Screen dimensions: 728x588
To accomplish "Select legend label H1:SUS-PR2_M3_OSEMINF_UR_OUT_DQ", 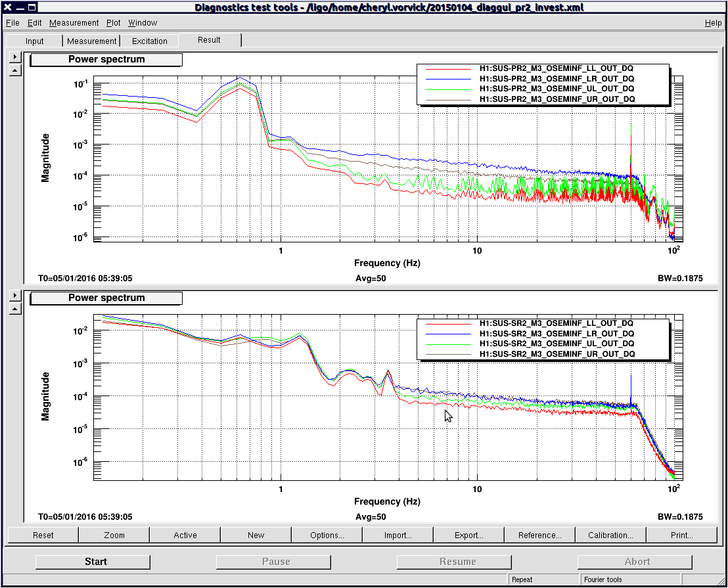I will [x=557, y=99].
